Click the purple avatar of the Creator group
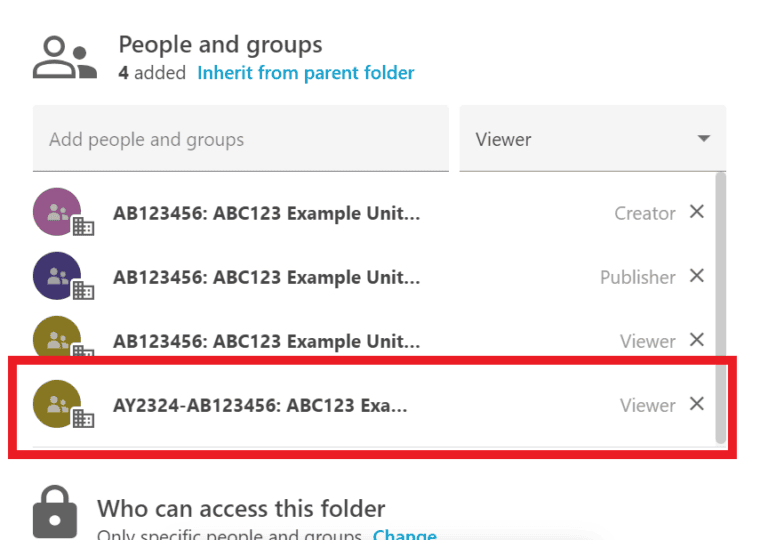Screen dimensions: 768x540 pos(58,212)
